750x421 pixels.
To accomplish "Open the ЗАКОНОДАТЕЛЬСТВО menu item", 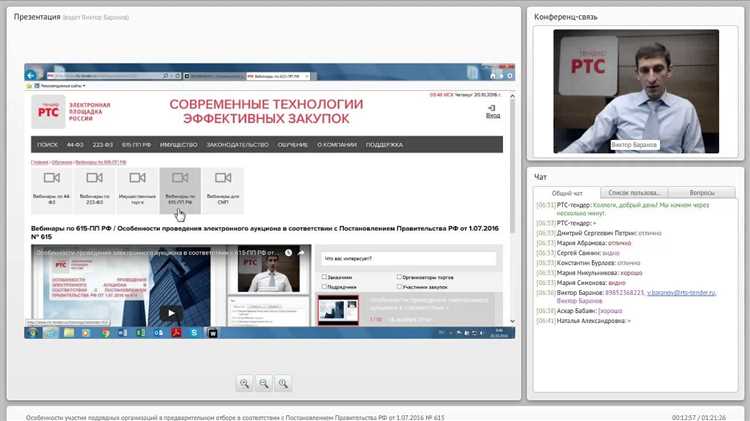I will pyautogui.click(x=238, y=144).
